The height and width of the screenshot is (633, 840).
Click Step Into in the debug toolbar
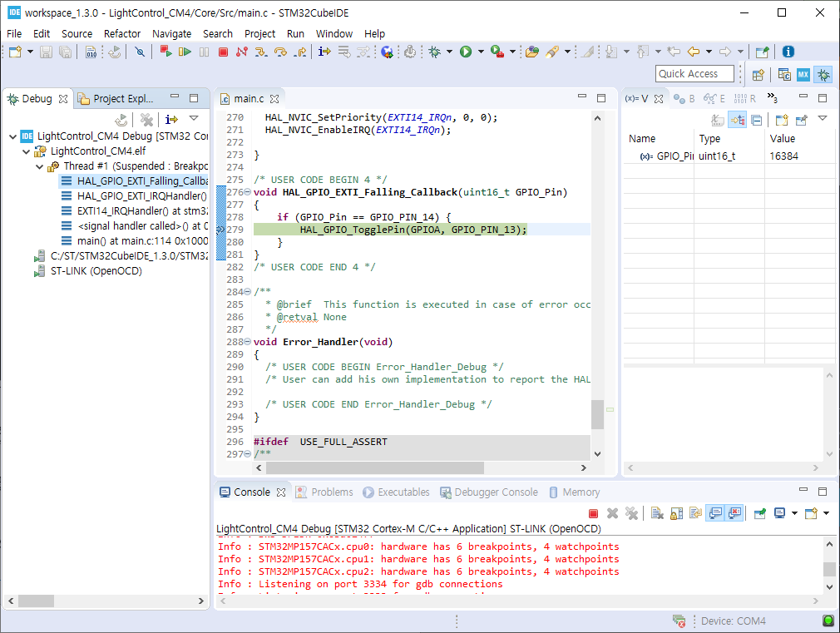point(261,52)
